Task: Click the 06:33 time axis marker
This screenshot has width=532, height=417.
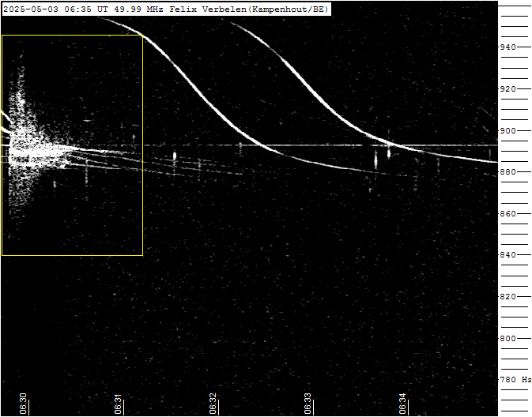Action: pyautogui.click(x=308, y=404)
